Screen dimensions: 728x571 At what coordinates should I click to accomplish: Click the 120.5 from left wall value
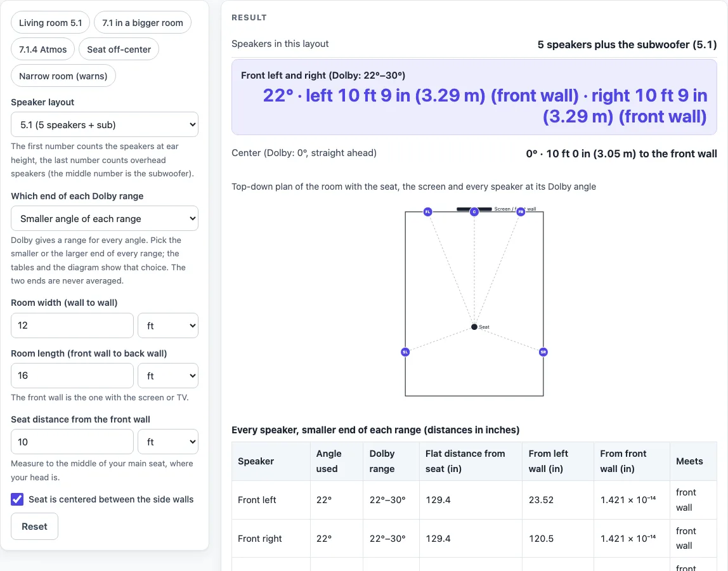541,539
